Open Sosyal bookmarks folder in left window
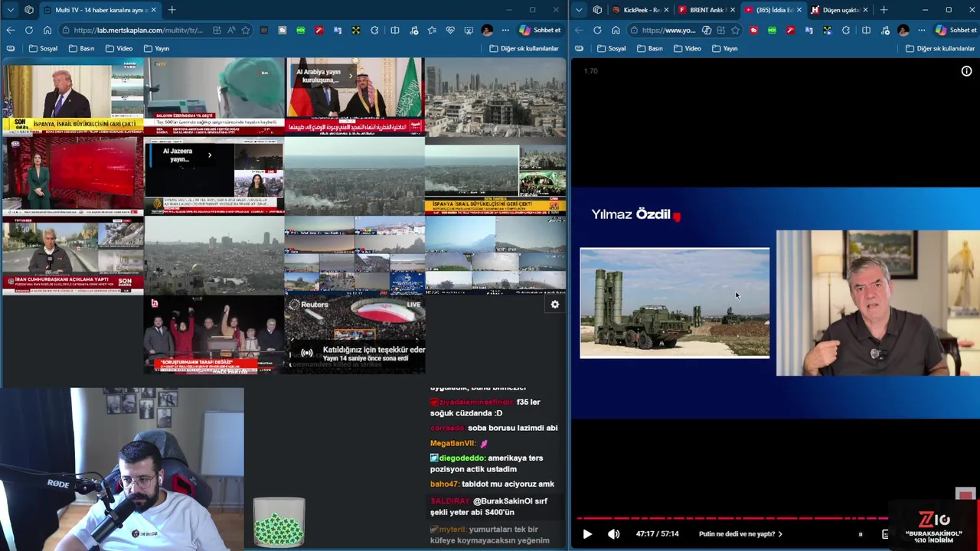This screenshot has width=980, height=551. 43,48
